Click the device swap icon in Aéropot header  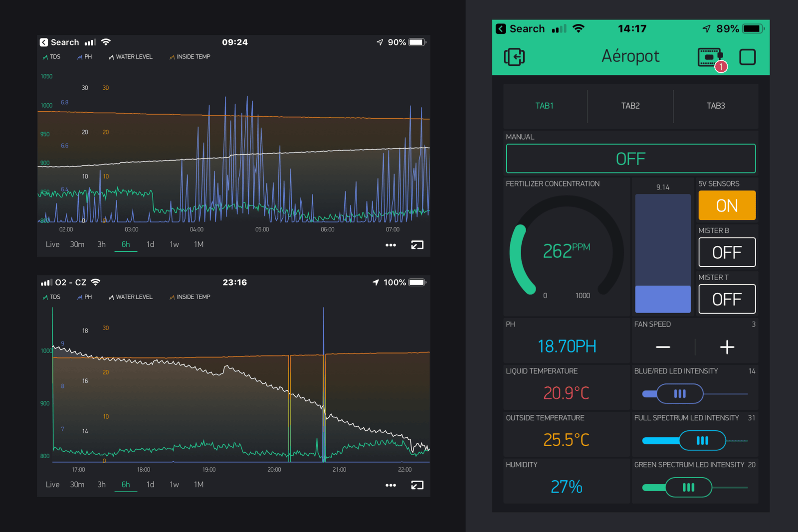tap(514, 57)
